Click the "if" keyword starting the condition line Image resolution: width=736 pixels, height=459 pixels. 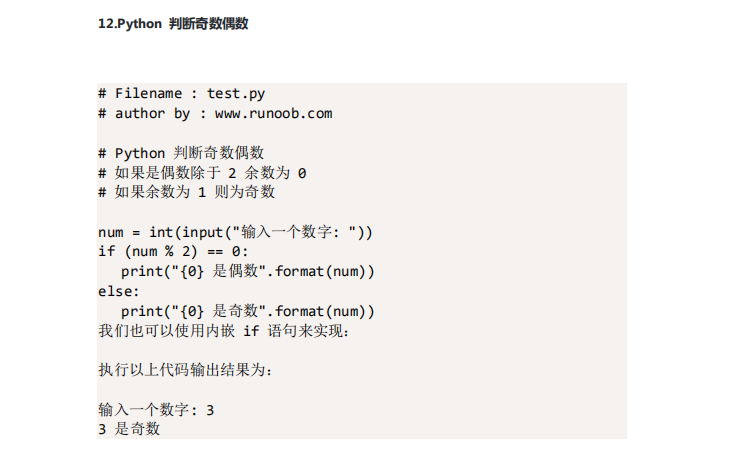106,251
